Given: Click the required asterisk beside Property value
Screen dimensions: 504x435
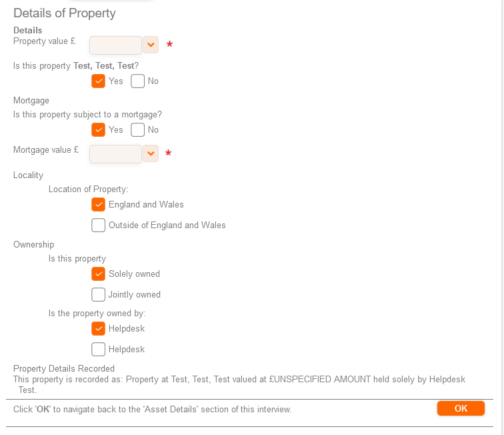Looking at the screenshot, I should point(169,45).
